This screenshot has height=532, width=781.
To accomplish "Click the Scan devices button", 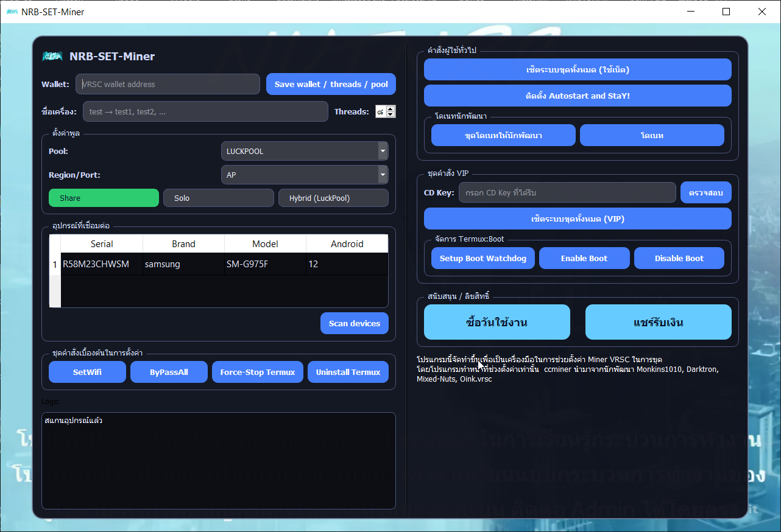I will (x=355, y=323).
